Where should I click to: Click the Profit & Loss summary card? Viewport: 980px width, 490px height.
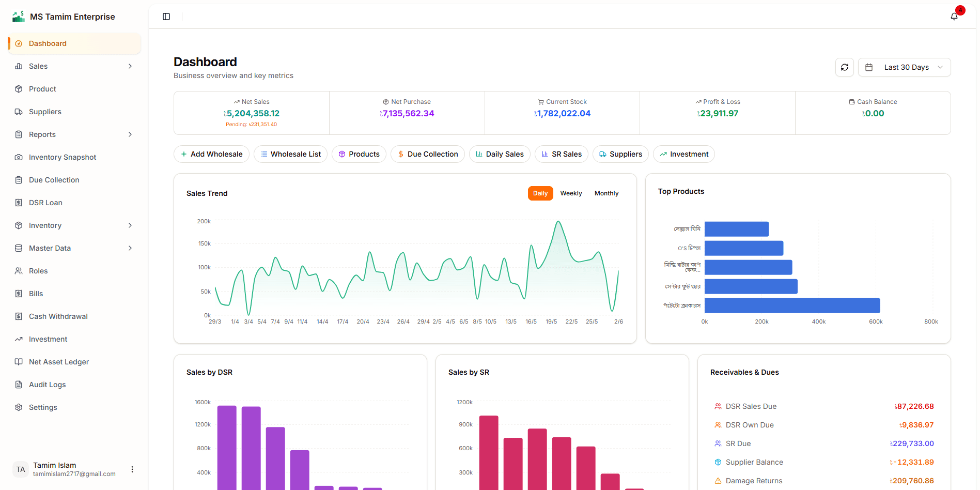(x=718, y=113)
